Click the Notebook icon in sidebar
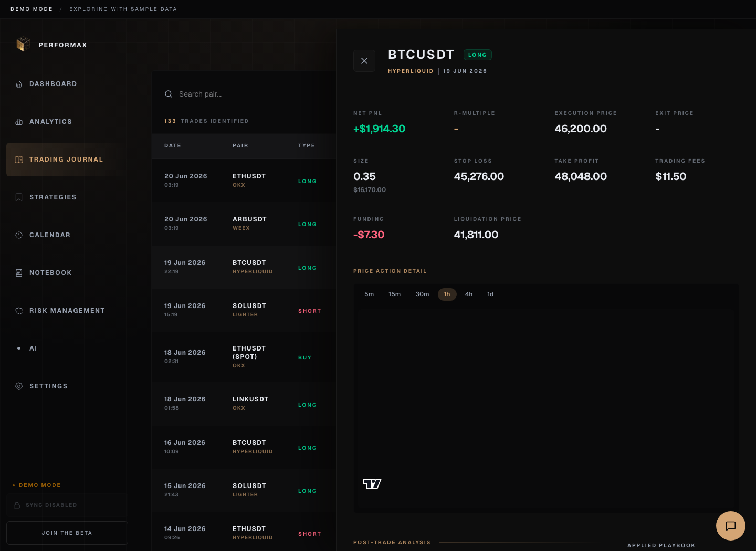Viewport: 756px width, 551px height. pyautogui.click(x=19, y=273)
